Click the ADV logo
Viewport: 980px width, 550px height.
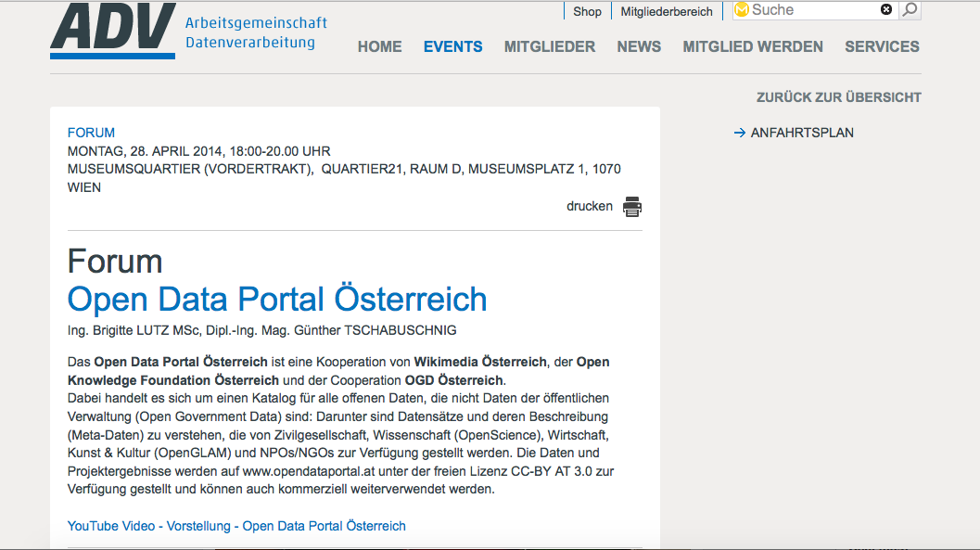click(x=112, y=31)
